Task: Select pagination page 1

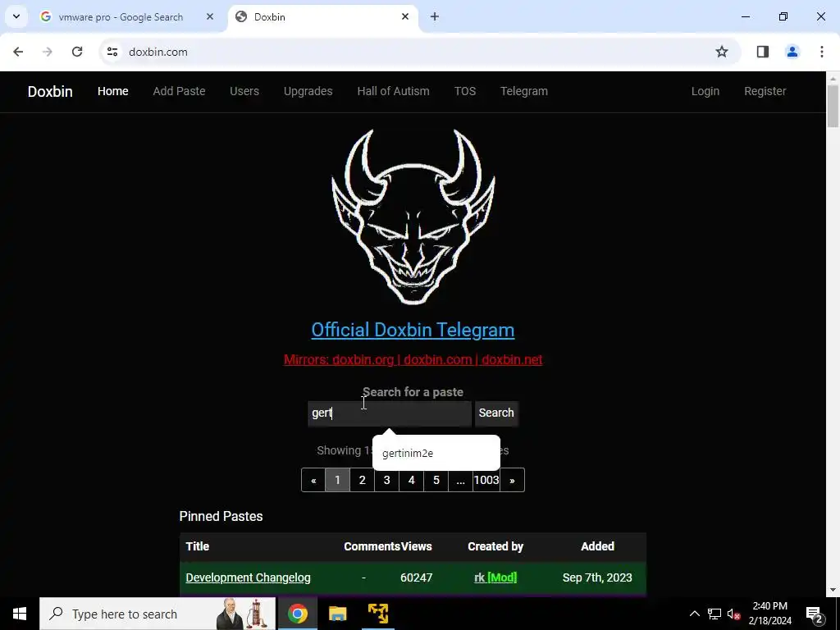Action: click(x=337, y=480)
